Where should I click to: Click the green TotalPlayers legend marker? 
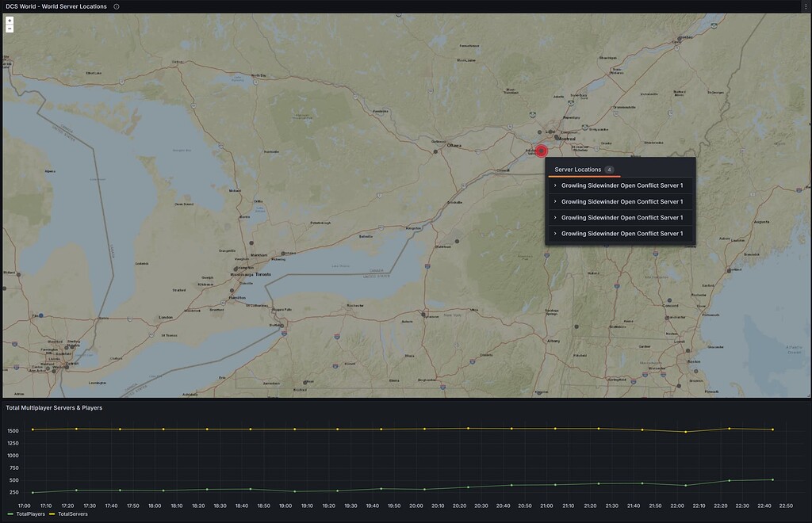point(10,513)
